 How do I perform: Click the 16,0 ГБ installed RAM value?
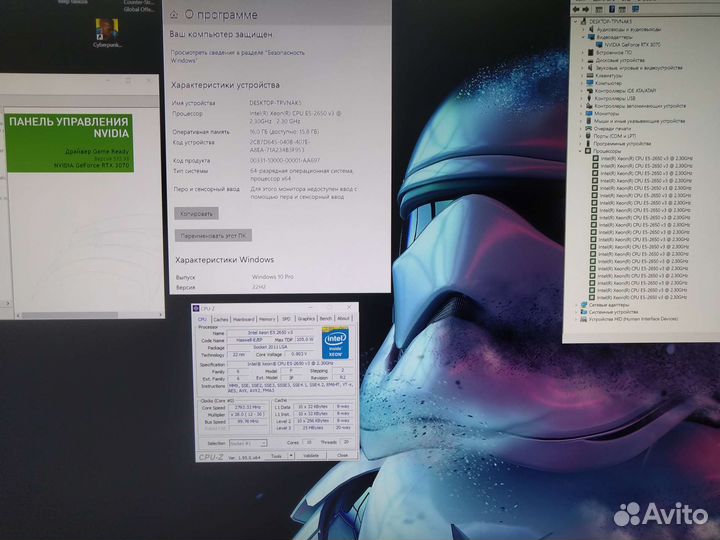click(x=284, y=132)
